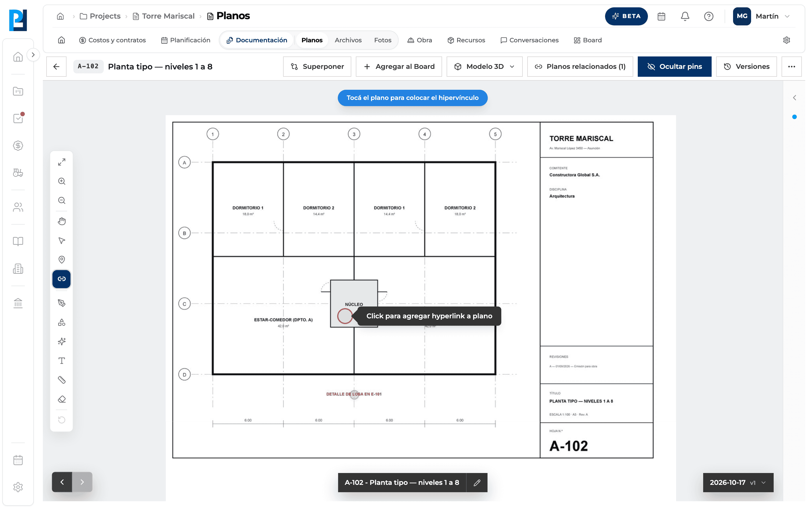Open the three-dots more options menu
The width and height of the screenshot is (812, 508).
coord(791,67)
